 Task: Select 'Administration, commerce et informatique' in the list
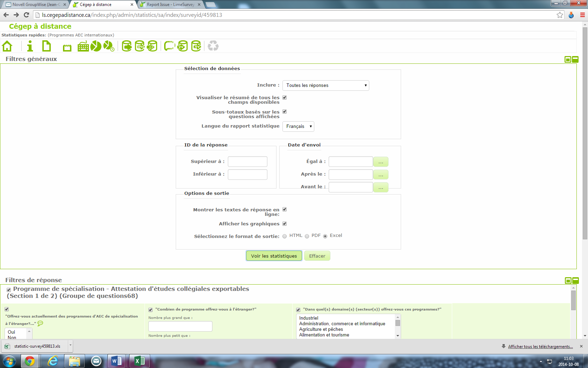342,324
